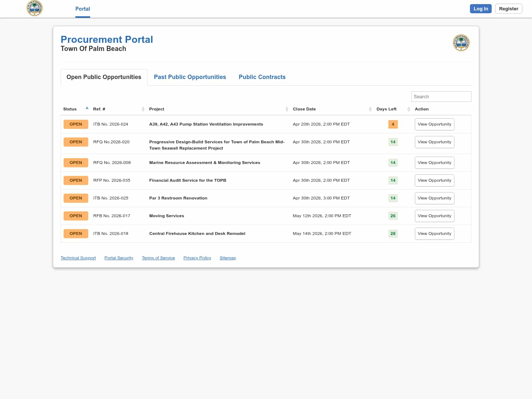Viewport: 532px width, 399px height.
Task: Switch to the Public Contracts tab
Action: (x=262, y=77)
